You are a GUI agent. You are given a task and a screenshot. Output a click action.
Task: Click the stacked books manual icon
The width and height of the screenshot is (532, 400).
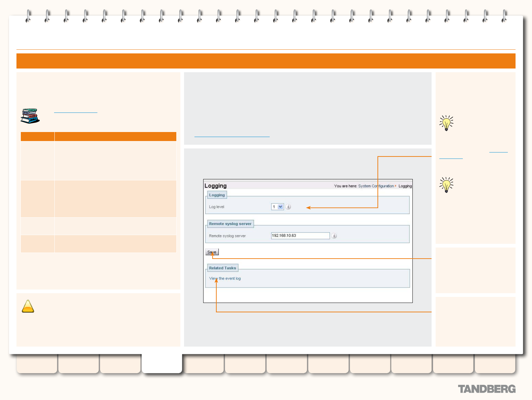tap(30, 116)
